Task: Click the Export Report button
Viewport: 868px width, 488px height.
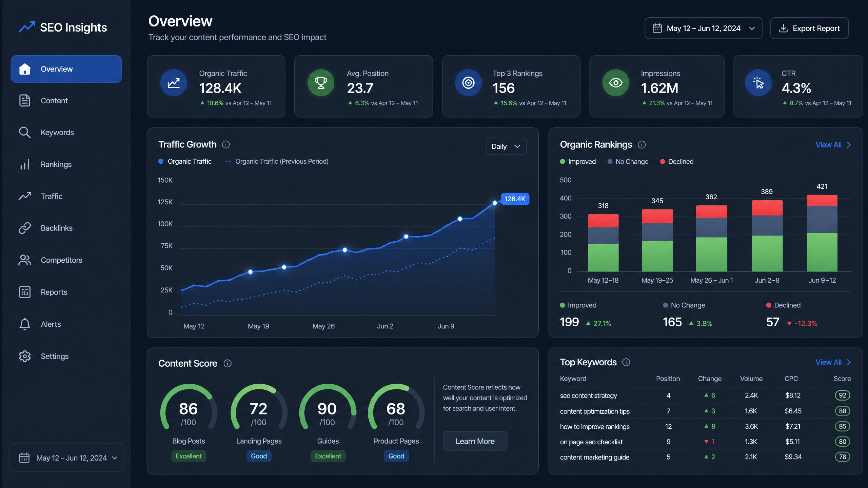Action: (x=809, y=28)
